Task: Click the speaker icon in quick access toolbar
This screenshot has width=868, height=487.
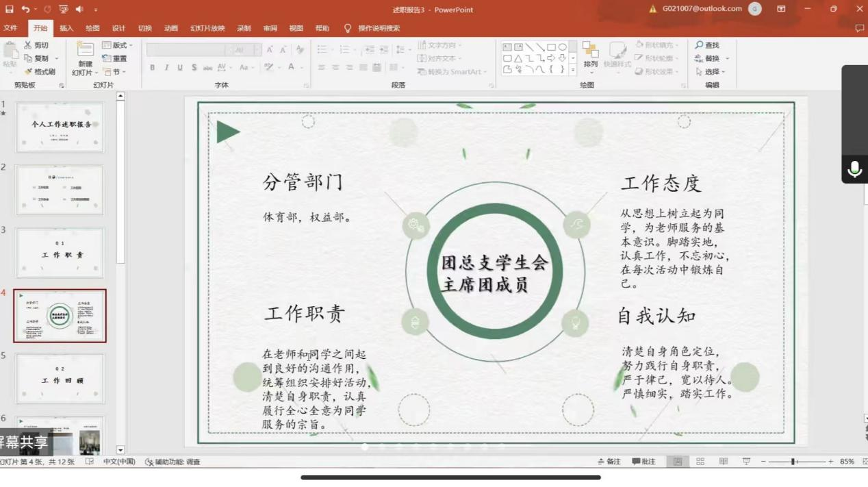Action: (79, 10)
